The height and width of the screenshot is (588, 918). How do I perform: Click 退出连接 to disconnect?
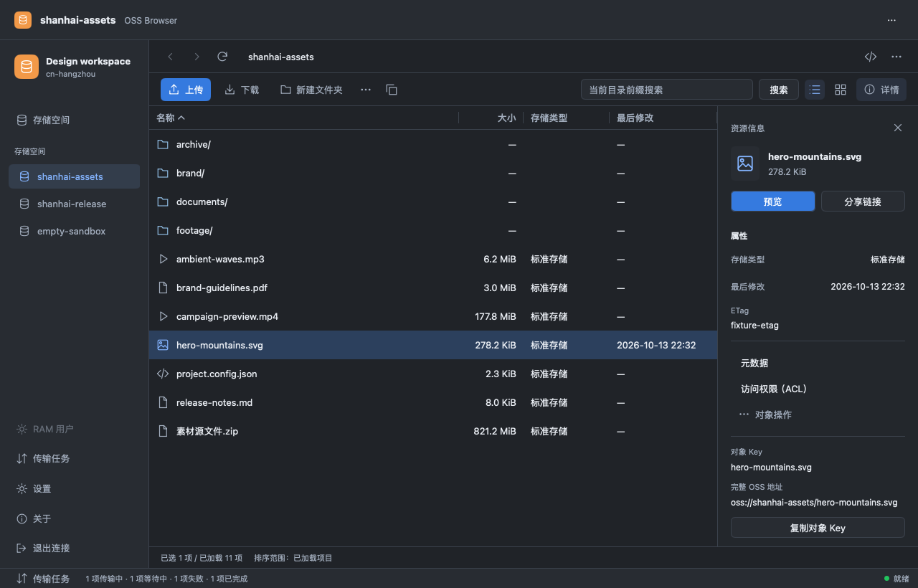[x=74, y=548]
